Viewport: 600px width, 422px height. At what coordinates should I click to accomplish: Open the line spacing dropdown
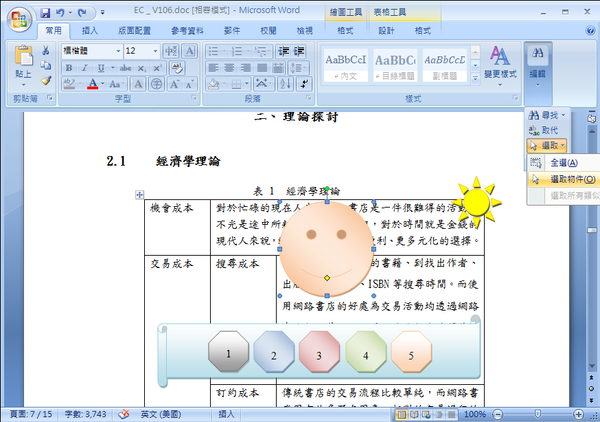298,68
